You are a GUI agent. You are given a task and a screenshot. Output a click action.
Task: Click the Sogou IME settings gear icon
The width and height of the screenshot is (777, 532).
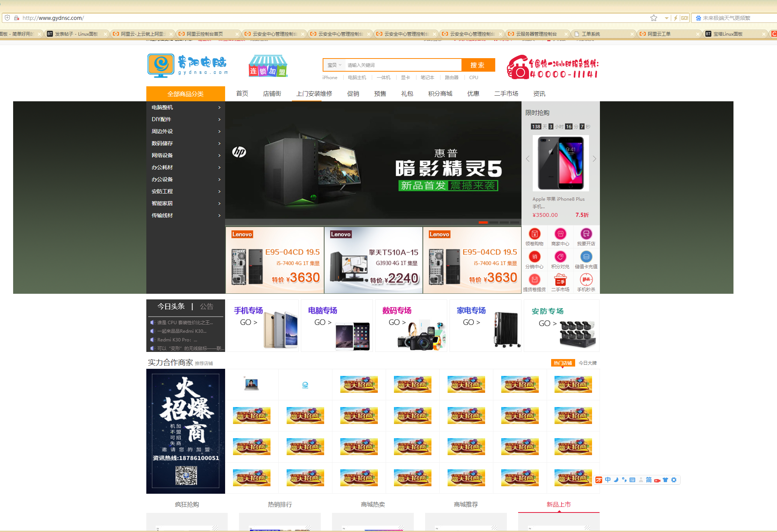click(x=674, y=480)
